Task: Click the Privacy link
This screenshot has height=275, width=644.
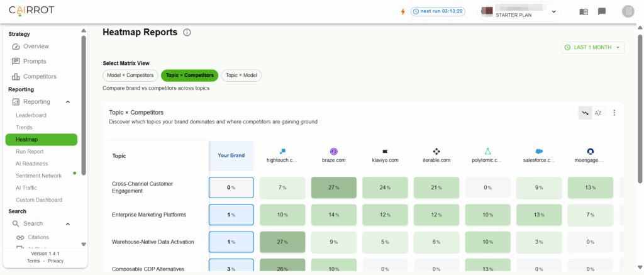Action: point(55,261)
